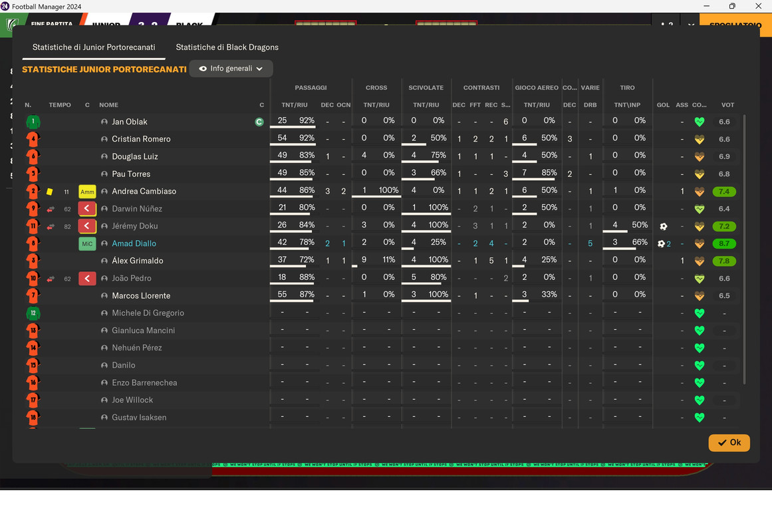The width and height of the screenshot is (772, 532).
Task: Click the number 17 shirt icon for Joe Willock
Action: [x=33, y=400]
